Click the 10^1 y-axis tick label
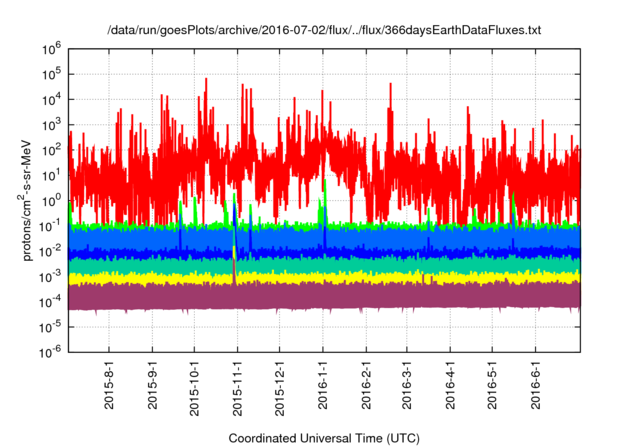The height and width of the screenshot is (448, 640). click(51, 176)
